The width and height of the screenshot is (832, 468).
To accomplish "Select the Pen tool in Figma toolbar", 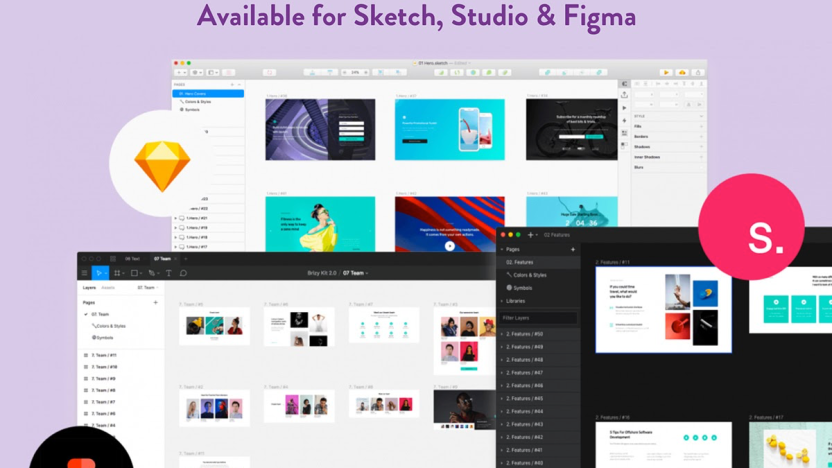I will pyautogui.click(x=152, y=273).
